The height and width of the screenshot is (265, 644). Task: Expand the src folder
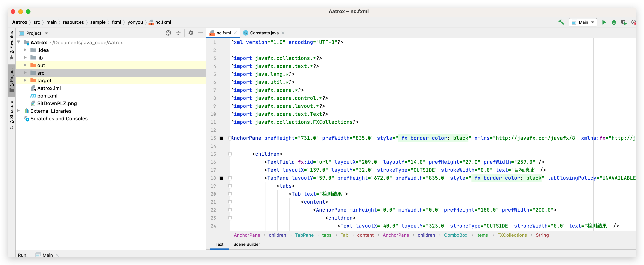tap(25, 73)
